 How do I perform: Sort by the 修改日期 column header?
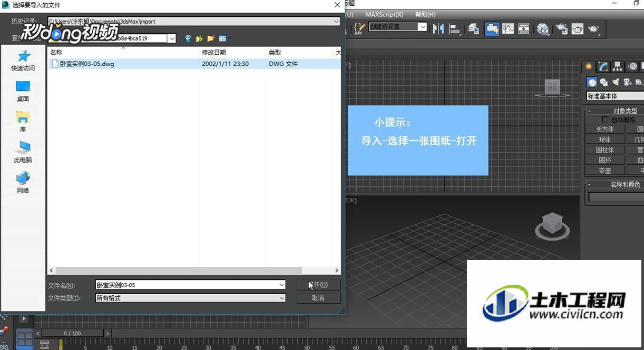(x=232, y=53)
